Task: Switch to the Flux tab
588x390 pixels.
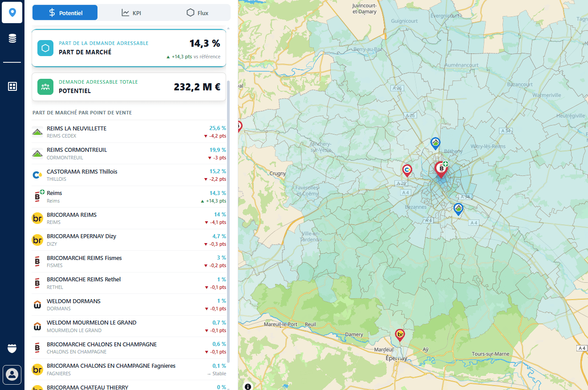Action: pyautogui.click(x=197, y=13)
